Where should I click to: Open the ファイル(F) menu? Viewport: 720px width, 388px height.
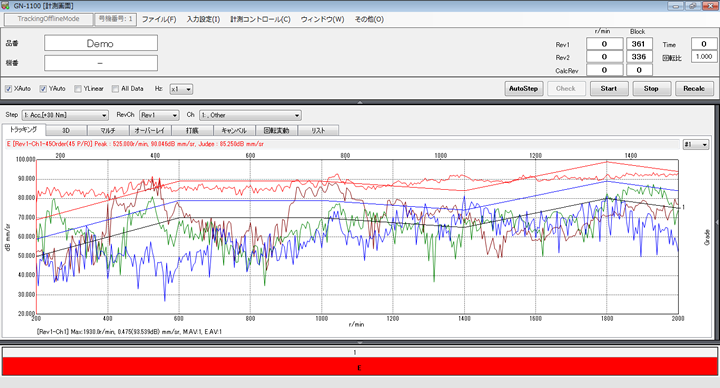click(159, 19)
